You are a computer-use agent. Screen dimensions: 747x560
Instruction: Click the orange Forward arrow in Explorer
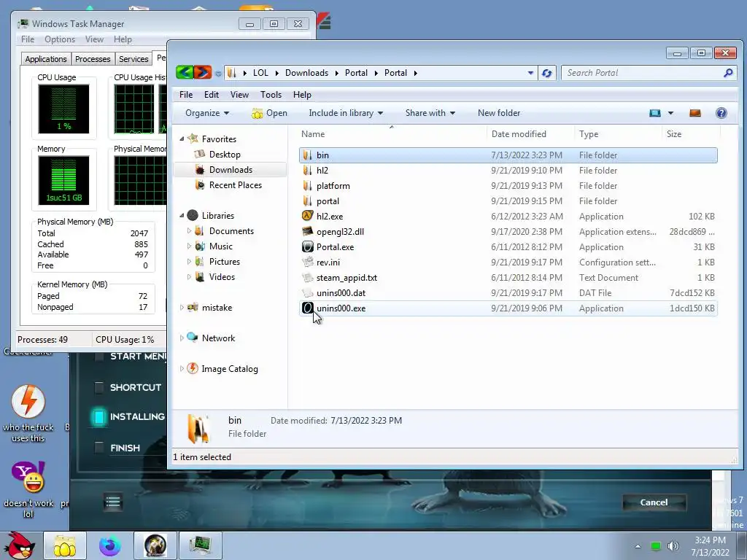coord(202,73)
